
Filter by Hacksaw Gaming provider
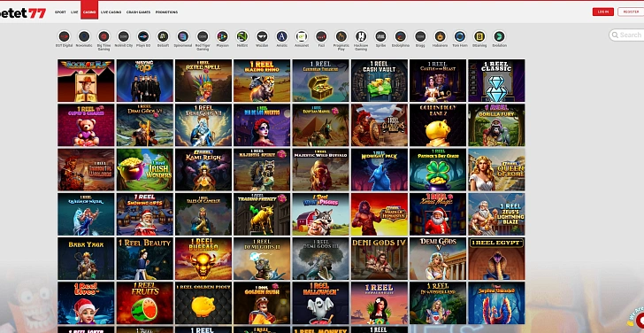361,36
